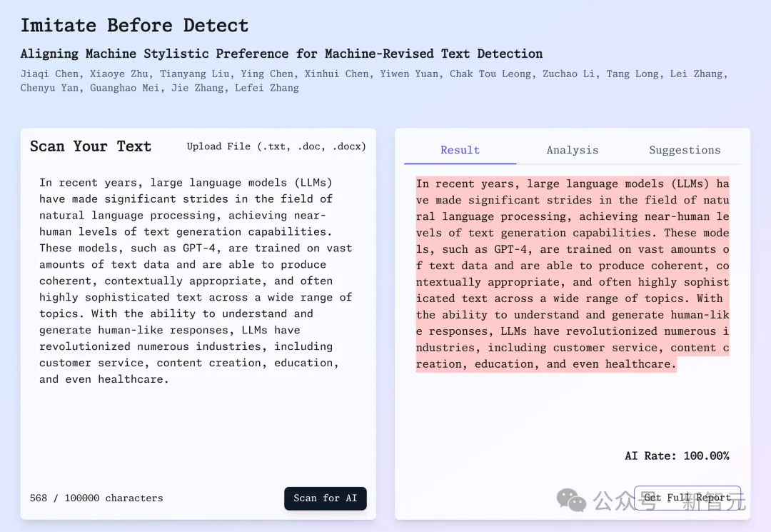Switch to the Analysis tab
This screenshot has height=532, width=771.
pos(572,150)
